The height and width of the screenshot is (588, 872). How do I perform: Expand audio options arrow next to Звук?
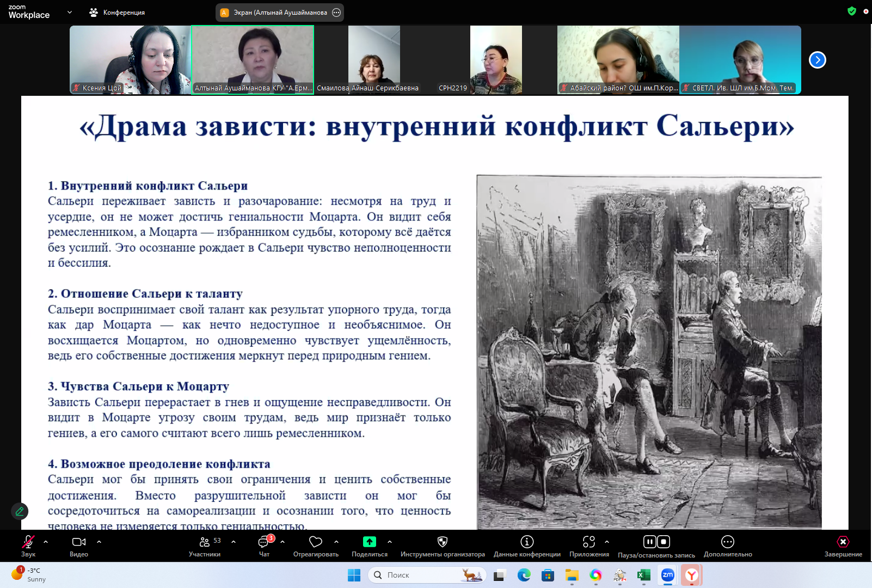tap(46, 542)
